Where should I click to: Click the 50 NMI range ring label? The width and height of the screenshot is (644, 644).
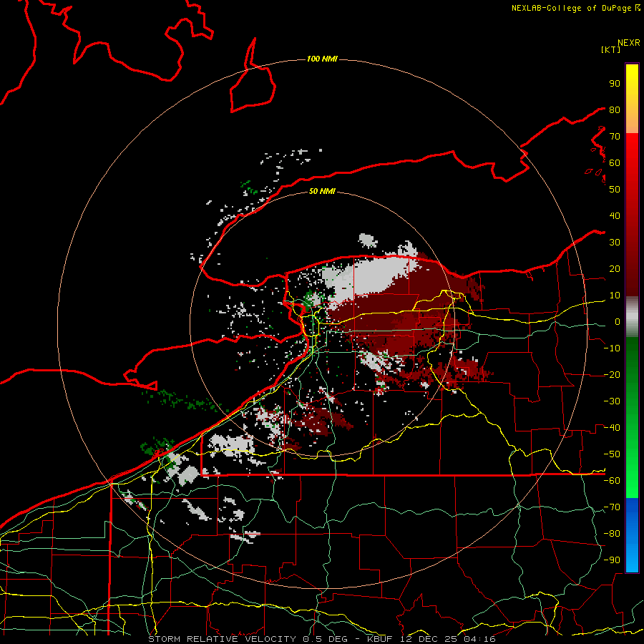(322, 191)
